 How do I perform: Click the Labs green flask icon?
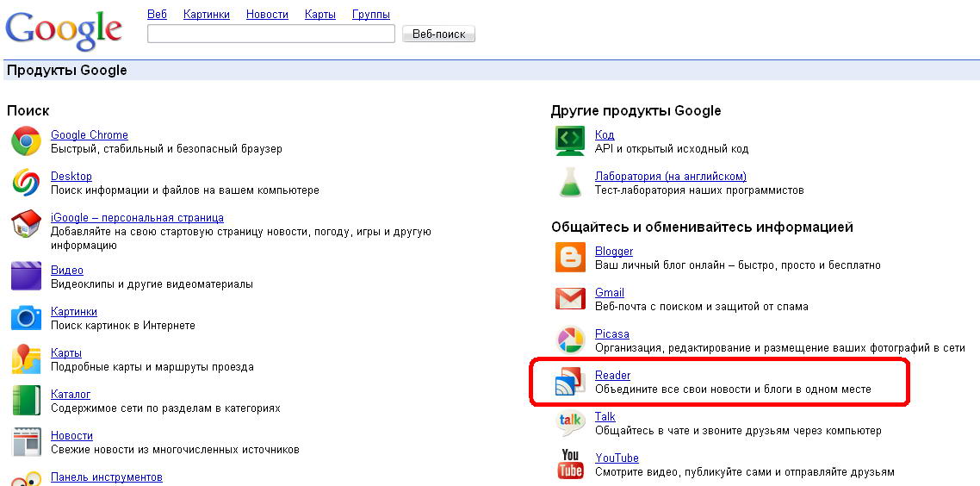570,183
